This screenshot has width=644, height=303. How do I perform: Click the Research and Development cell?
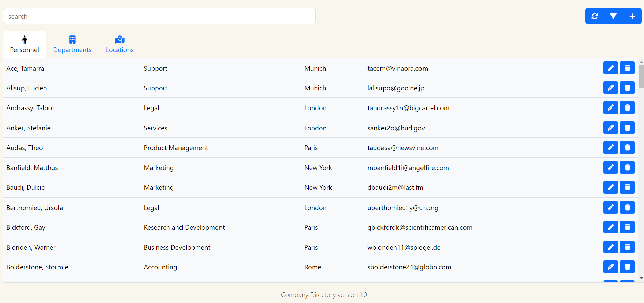[184, 227]
